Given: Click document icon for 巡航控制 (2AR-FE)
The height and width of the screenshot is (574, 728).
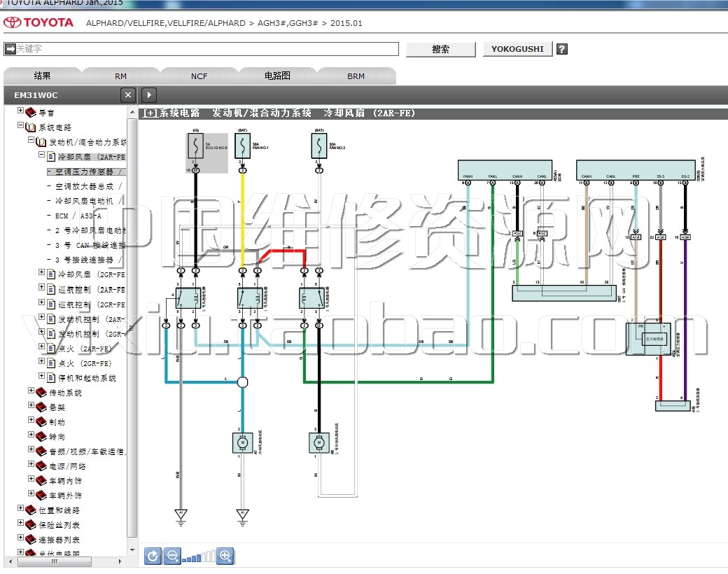Looking at the screenshot, I should (52, 289).
